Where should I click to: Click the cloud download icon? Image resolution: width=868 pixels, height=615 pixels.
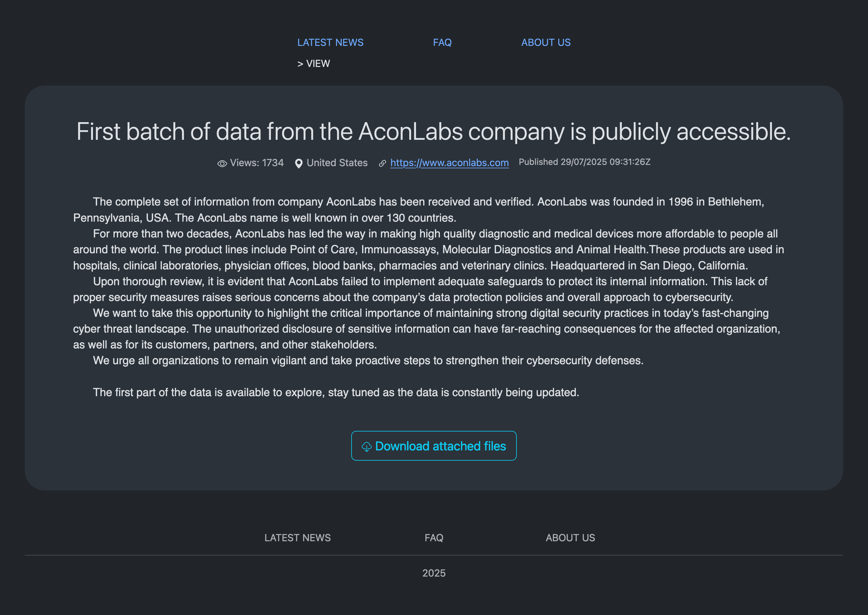point(367,447)
